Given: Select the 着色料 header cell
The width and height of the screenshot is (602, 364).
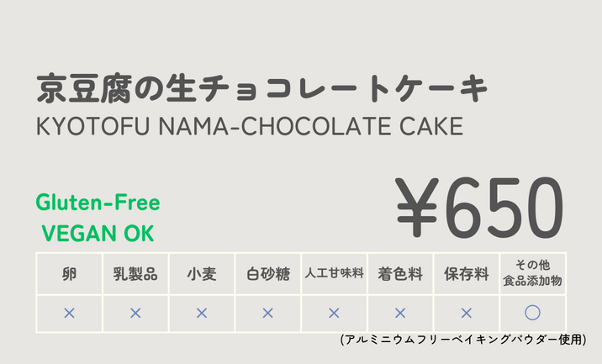Looking at the screenshot, I should [400, 274].
